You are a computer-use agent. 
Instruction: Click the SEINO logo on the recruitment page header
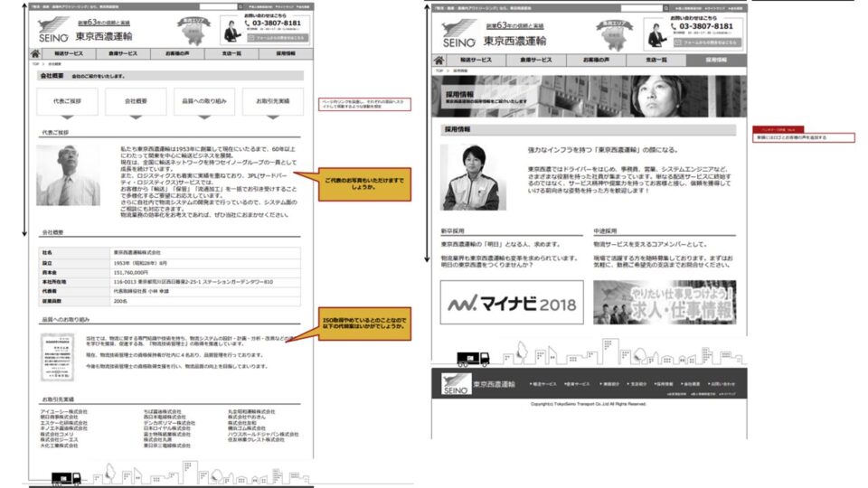(459, 33)
